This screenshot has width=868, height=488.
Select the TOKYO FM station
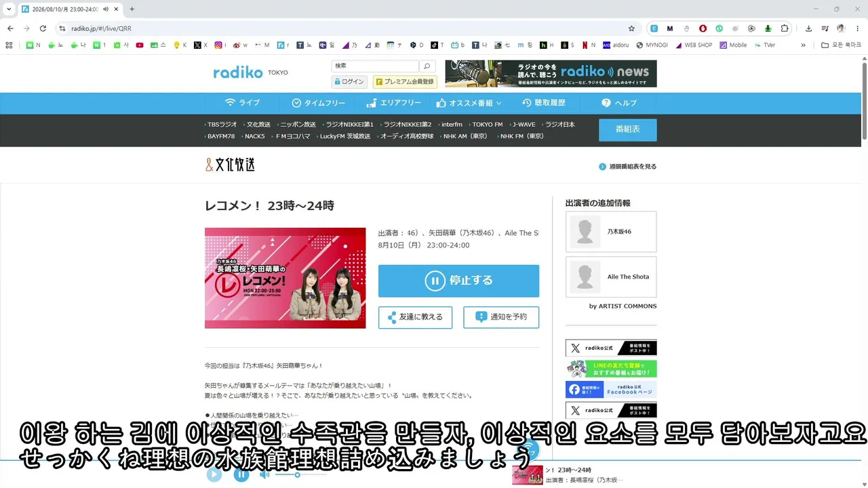[488, 125]
